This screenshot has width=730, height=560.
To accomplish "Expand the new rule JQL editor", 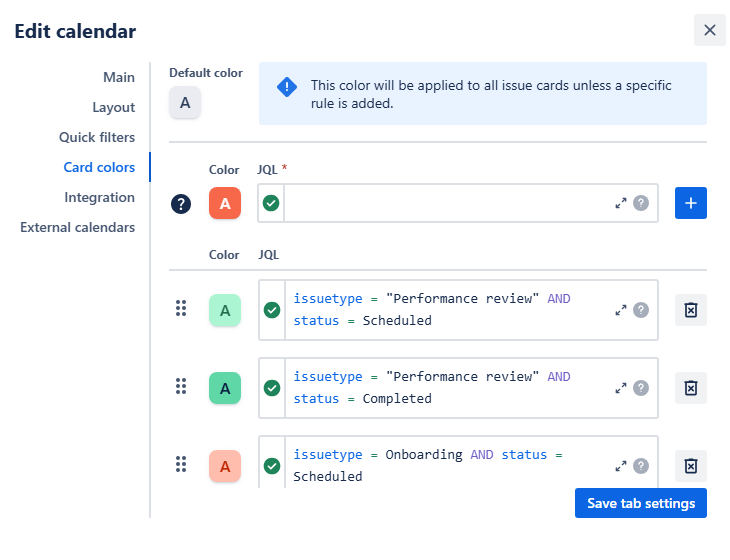I will 621,203.
